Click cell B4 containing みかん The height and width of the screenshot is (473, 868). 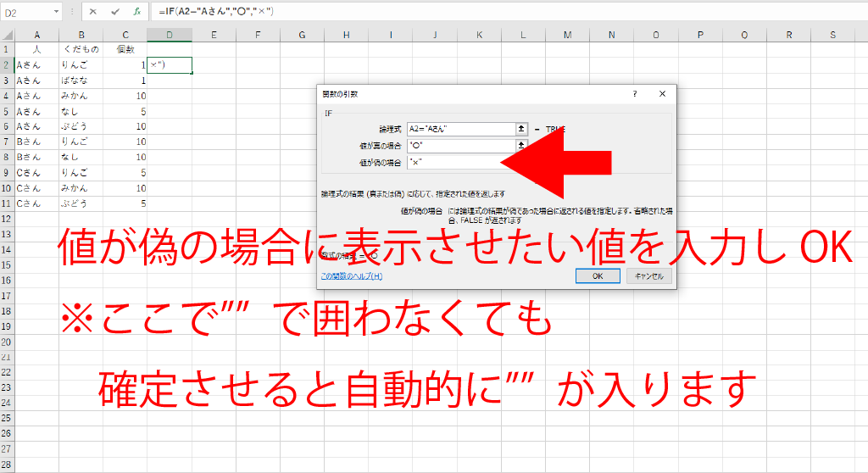point(81,96)
